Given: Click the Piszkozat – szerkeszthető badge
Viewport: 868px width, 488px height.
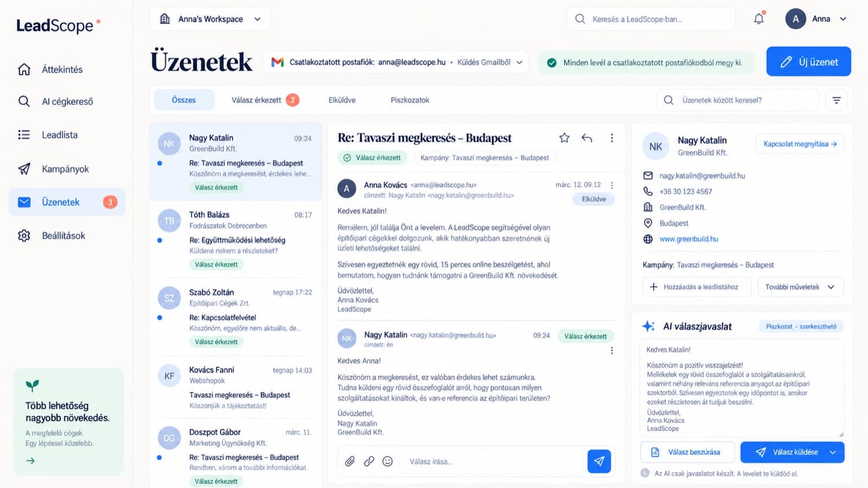Looking at the screenshot, I should (801, 327).
